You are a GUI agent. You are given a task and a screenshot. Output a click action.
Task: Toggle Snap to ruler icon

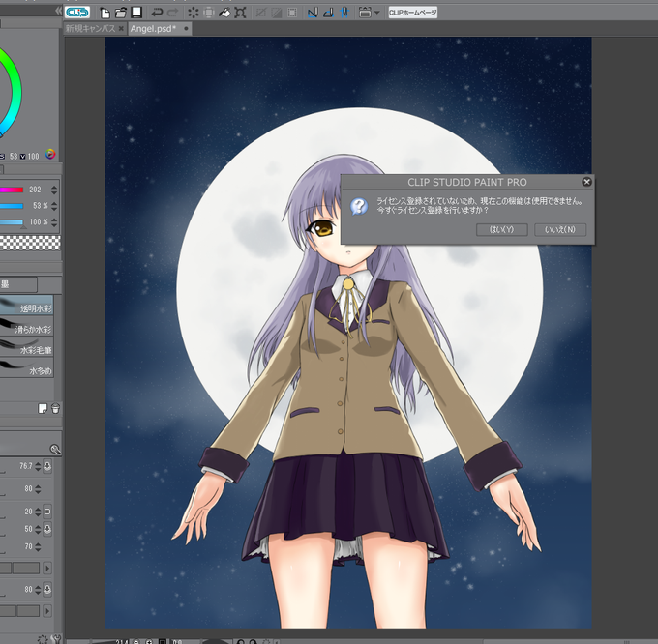coord(313,13)
